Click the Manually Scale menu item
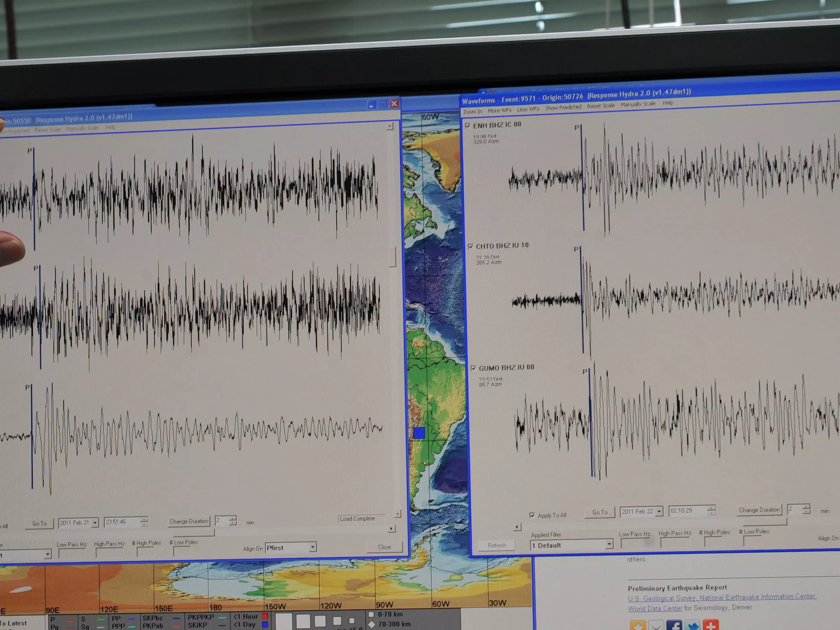Image resolution: width=840 pixels, height=630 pixels. (638, 104)
